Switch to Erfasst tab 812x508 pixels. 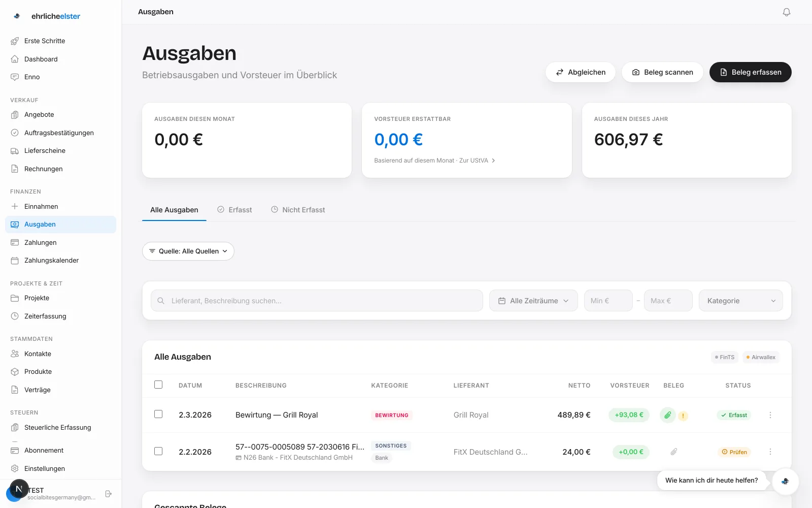pyautogui.click(x=234, y=210)
